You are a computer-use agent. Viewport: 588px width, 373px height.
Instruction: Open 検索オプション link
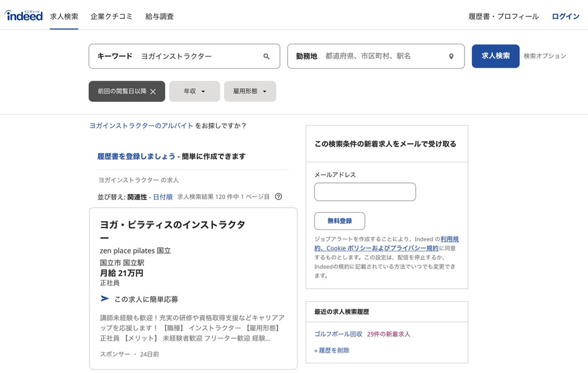544,56
